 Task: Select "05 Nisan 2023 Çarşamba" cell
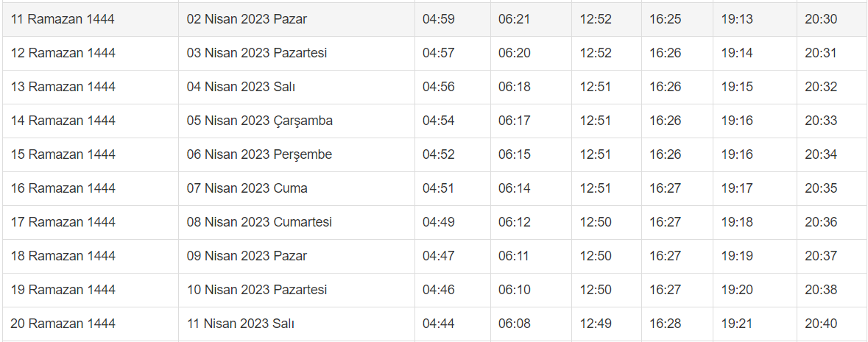pyautogui.click(x=260, y=121)
